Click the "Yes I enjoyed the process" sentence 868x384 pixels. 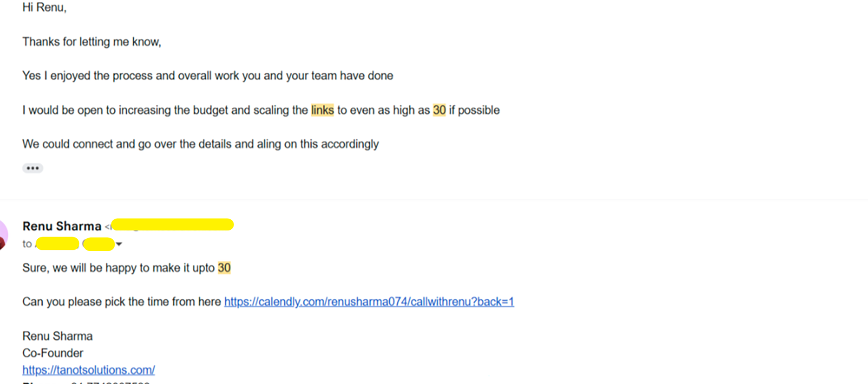[x=207, y=76]
